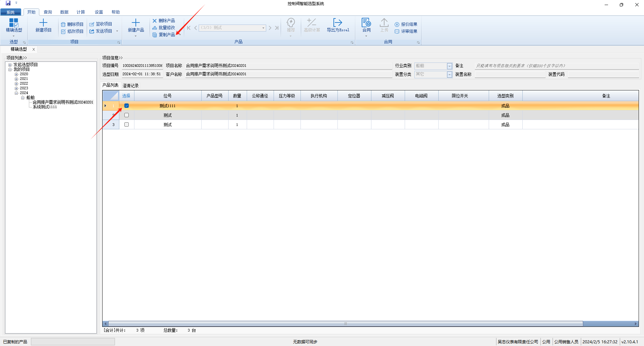Click the 新建项目 plus icon
The width and height of the screenshot is (644, 346).
tap(43, 23)
